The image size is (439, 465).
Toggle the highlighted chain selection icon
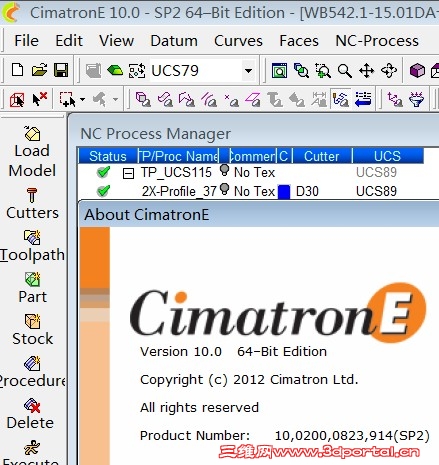[341, 99]
